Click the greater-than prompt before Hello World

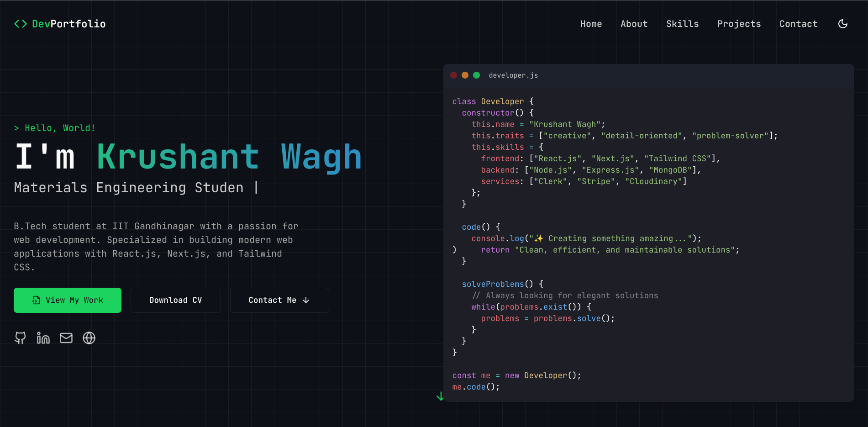16,128
